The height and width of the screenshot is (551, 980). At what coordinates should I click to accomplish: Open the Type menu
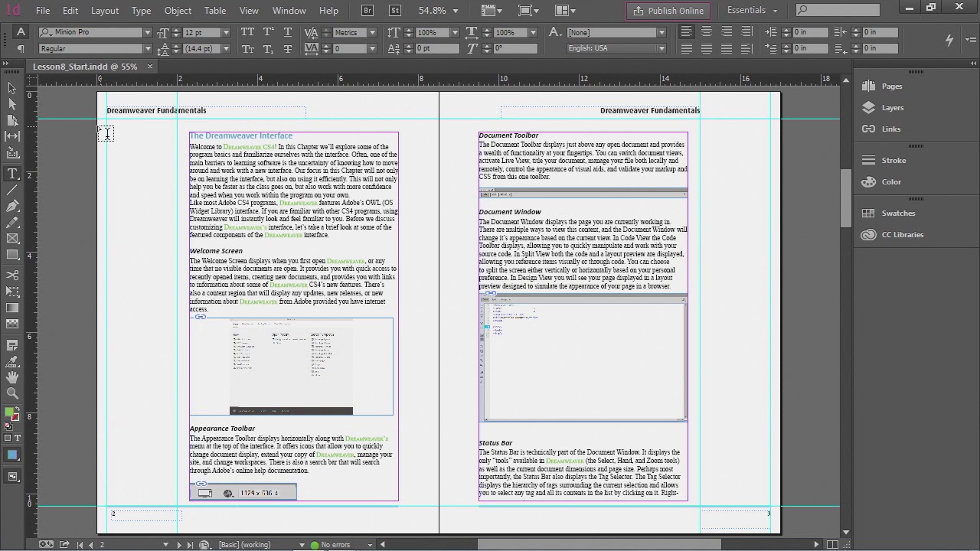click(x=141, y=11)
